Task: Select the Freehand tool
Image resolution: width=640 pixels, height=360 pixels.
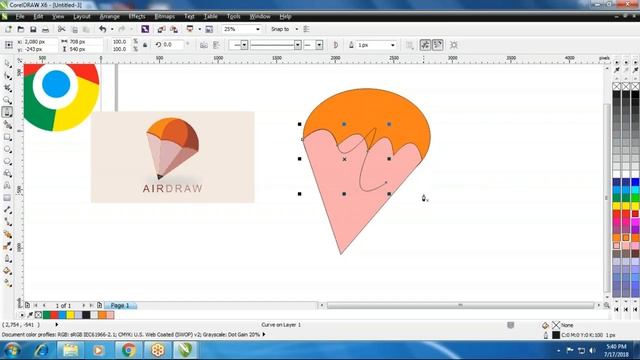Action: [x=7, y=112]
